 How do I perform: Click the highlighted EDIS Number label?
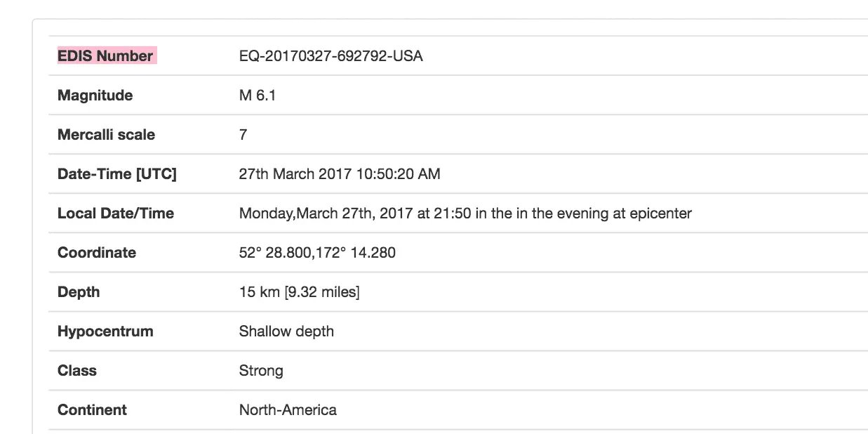click(105, 56)
